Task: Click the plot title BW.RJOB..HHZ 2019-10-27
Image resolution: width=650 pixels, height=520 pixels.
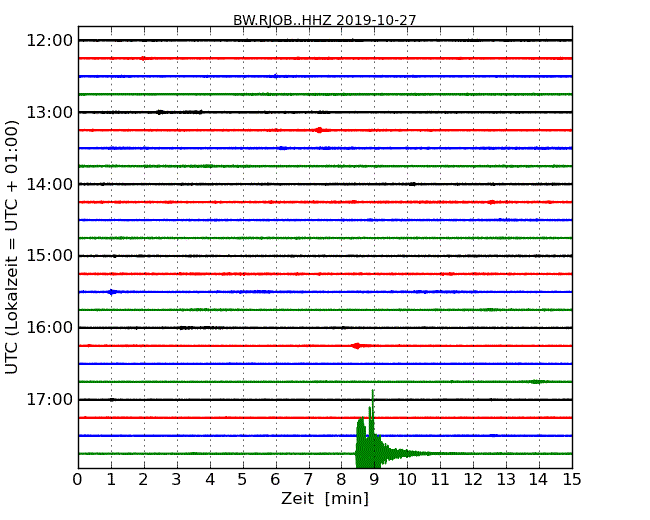Action: [x=325, y=20]
